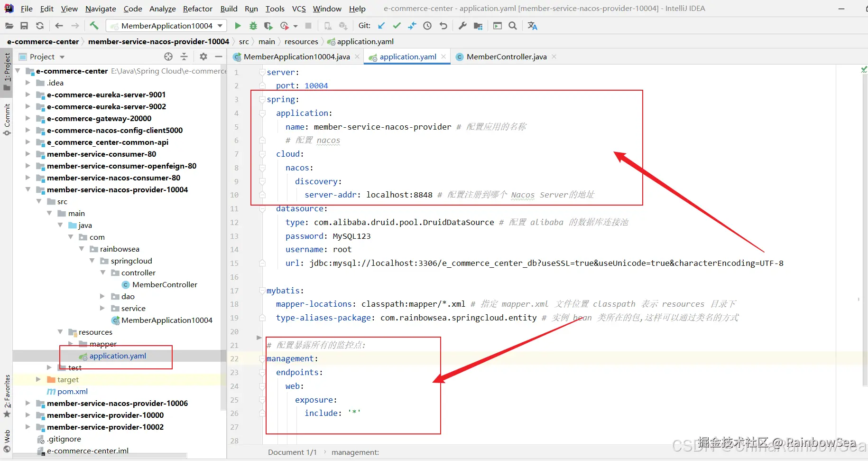Fold the server block at line 1
This screenshot has height=461, width=868.
pyautogui.click(x=262, y=72)
